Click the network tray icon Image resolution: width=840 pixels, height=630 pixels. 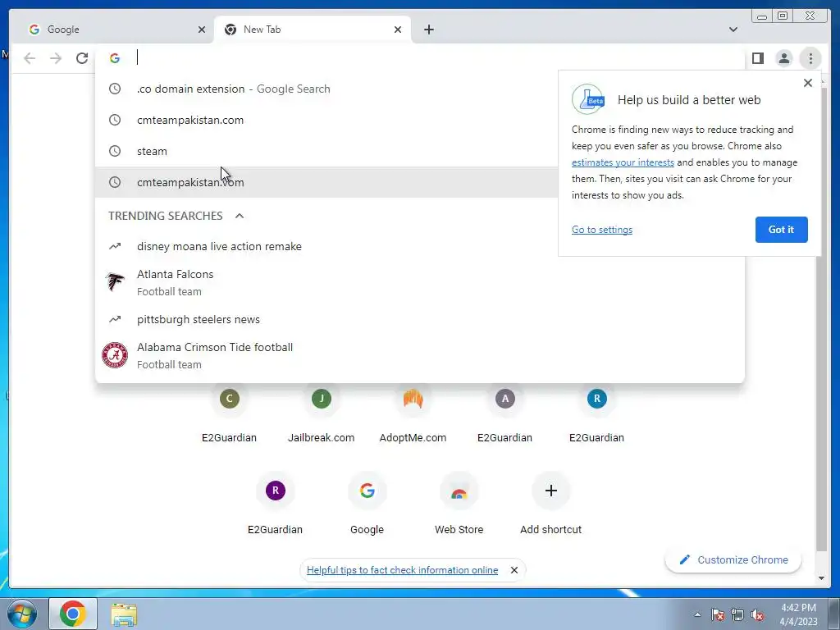point(737,614)
